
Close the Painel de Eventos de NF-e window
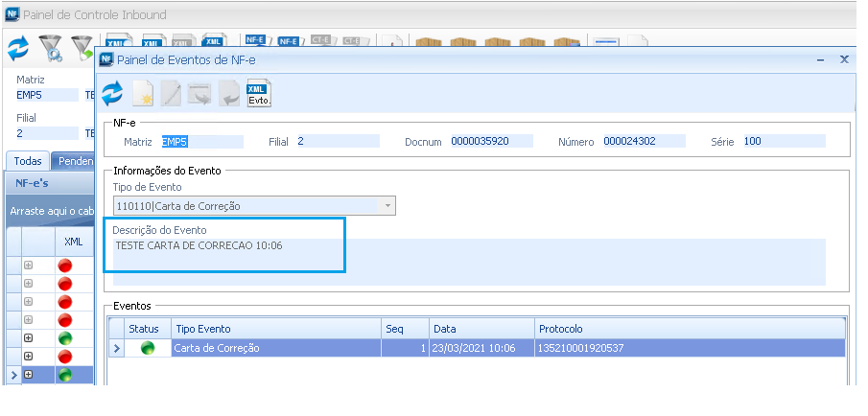[844, 59]
